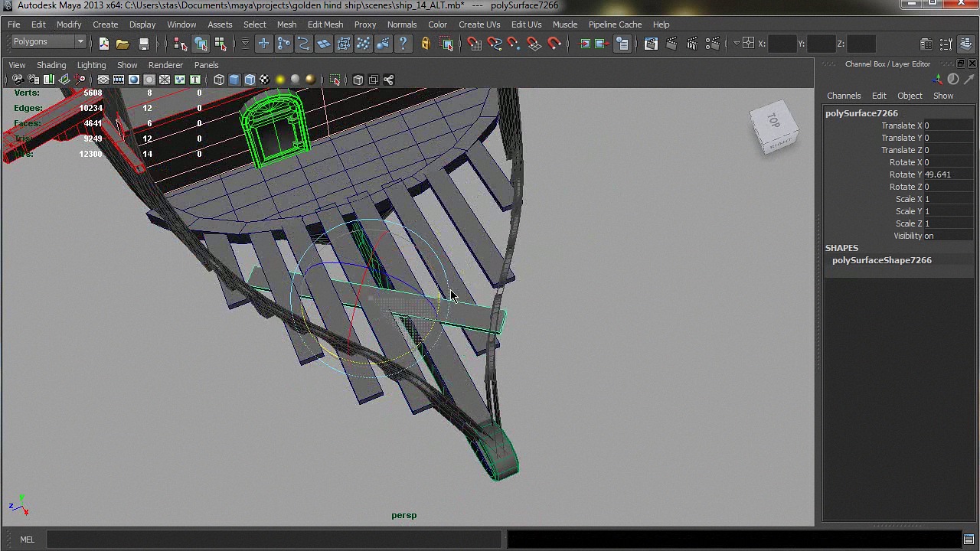Click the miscellaneous question-mark mask icon
This screenshot has width=980, height=551.
point(403,44)
